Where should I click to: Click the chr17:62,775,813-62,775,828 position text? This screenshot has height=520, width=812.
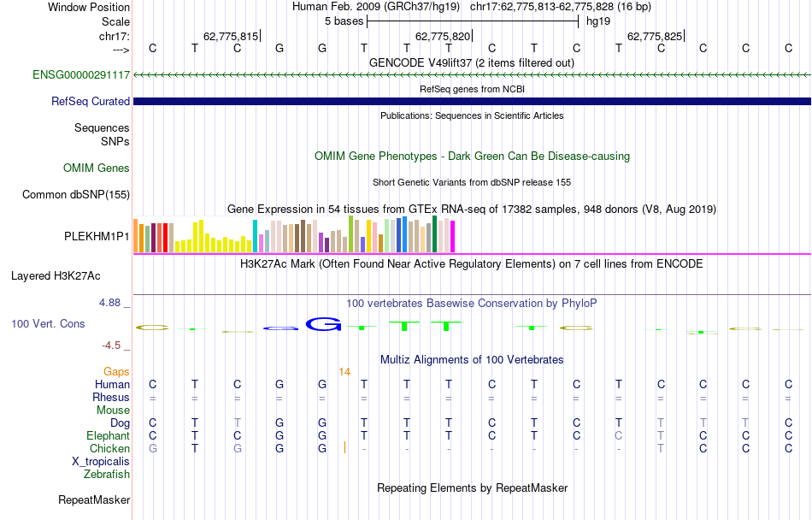point(542,7)
